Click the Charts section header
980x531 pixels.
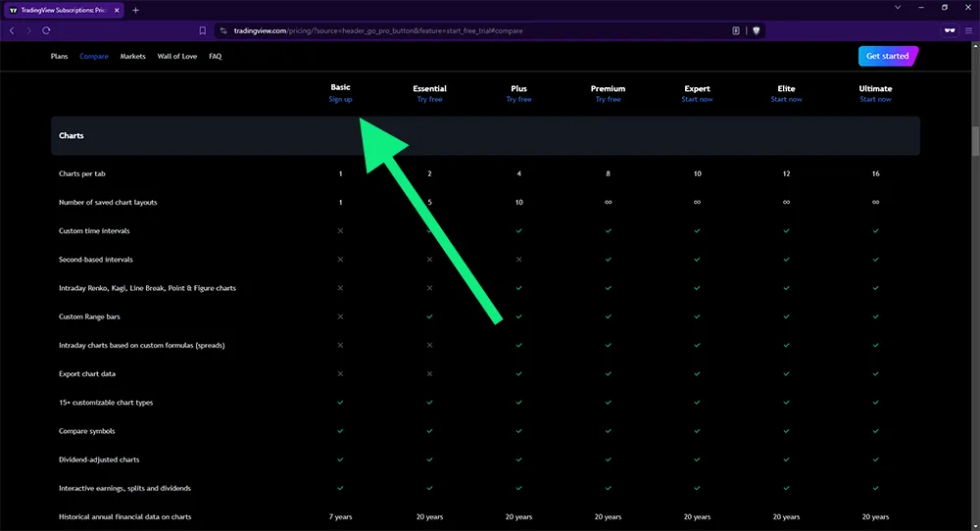pyautogui.click(x=485, y=135)
